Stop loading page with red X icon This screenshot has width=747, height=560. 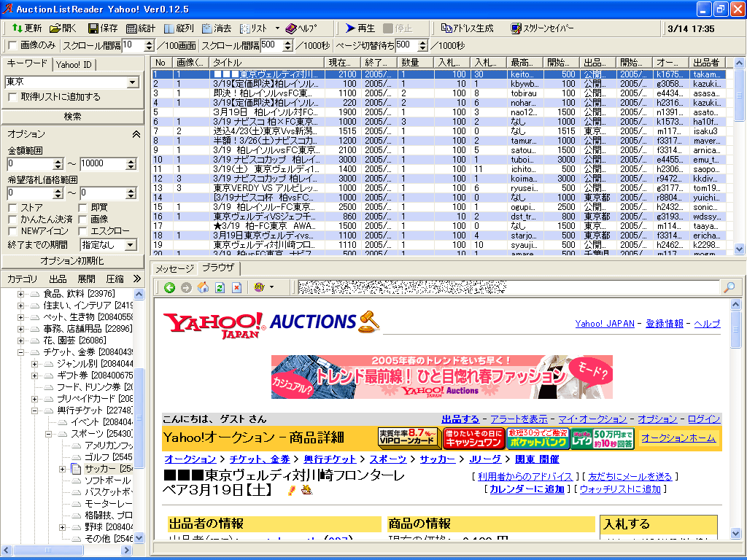(236, 287)
